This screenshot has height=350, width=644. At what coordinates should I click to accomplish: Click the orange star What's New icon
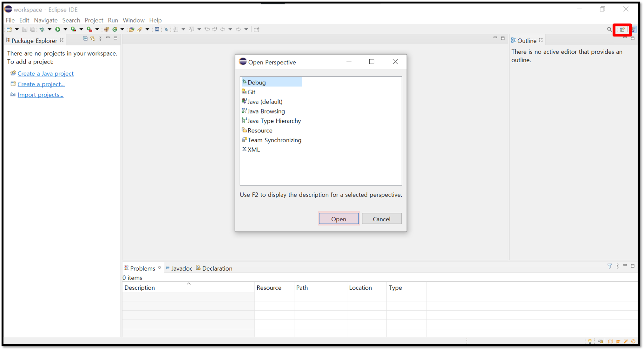pyautogui.click(x=633, y=341)
